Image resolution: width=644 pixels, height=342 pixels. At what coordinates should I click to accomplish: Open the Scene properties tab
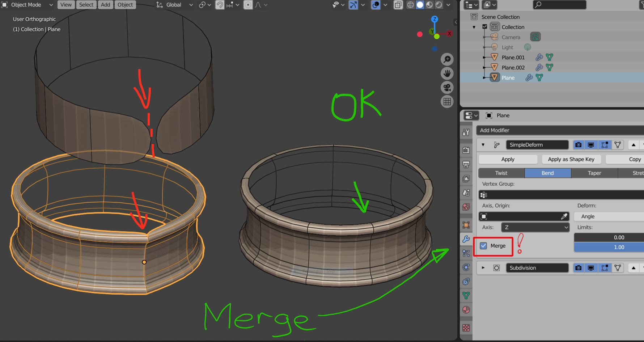pos(466,193)
